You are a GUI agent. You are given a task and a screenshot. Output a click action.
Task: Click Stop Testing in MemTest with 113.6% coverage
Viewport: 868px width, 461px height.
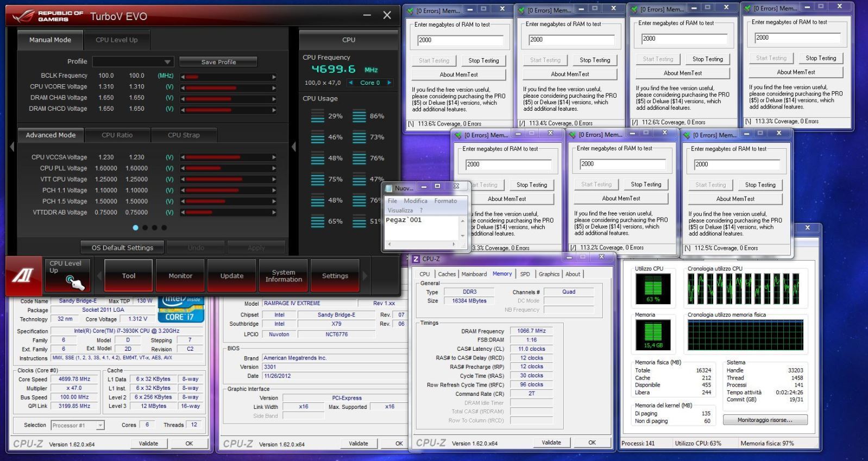tap(483, 61)
